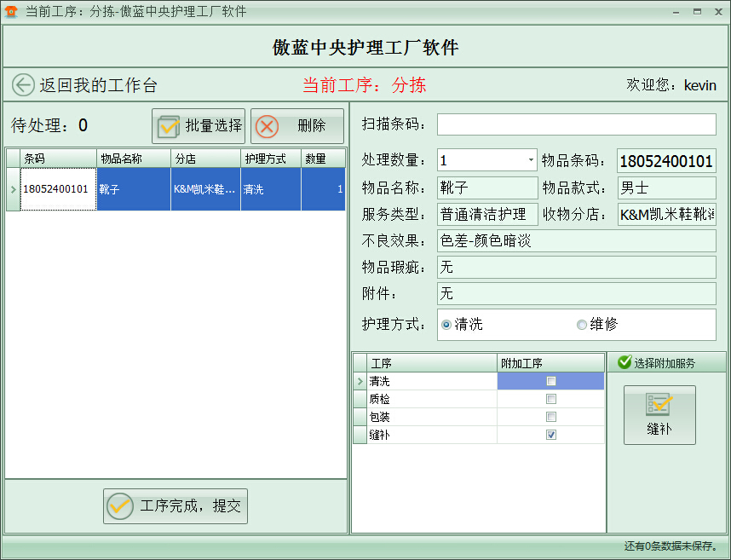The height and width of the screenshot is (560, 731).
Task: Click the app icon in the title bar
Action: pyautogui.click(x=11, y=11)
